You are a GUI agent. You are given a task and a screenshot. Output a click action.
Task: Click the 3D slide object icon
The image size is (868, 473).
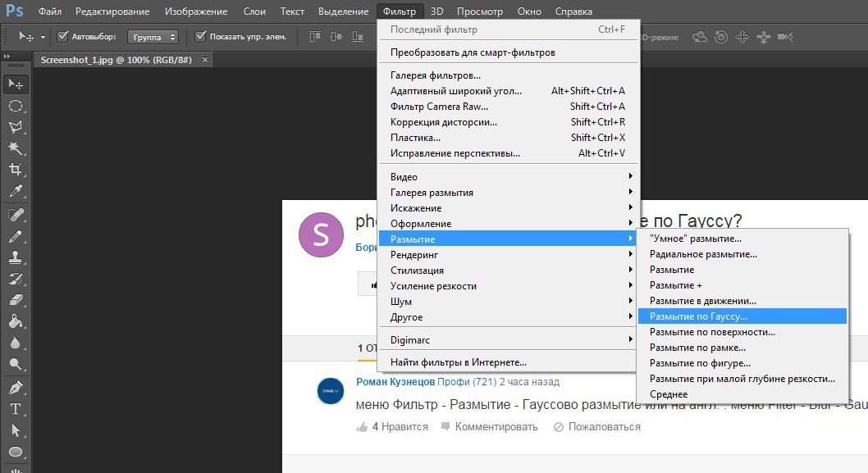(763, 37)
